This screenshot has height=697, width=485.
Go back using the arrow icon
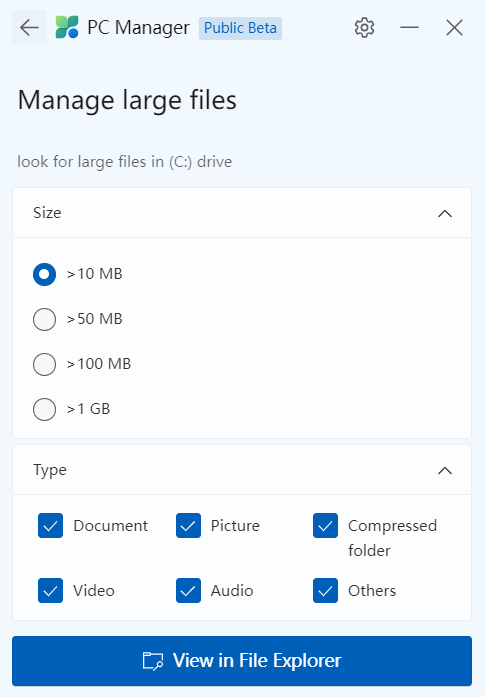click(x=29, y=28)
